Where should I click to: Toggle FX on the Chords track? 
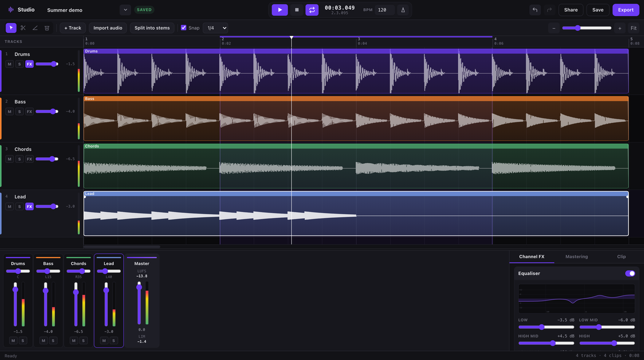click(30, 159)
